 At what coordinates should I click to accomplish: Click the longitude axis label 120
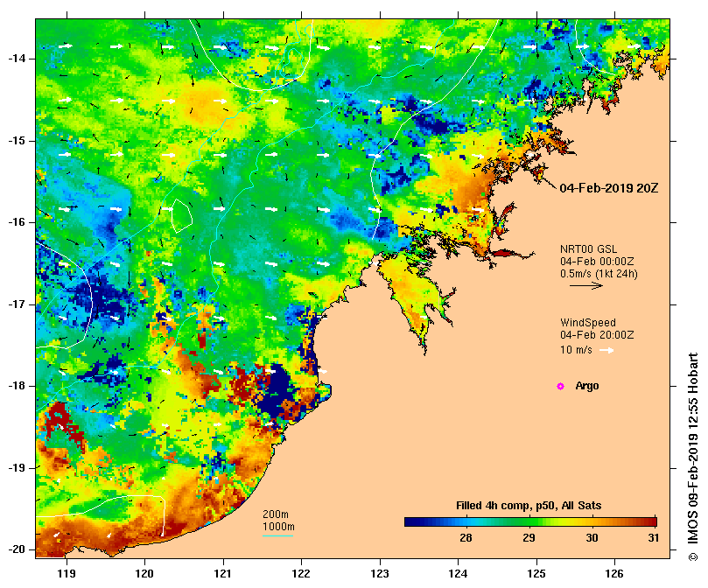pos(145,574)
